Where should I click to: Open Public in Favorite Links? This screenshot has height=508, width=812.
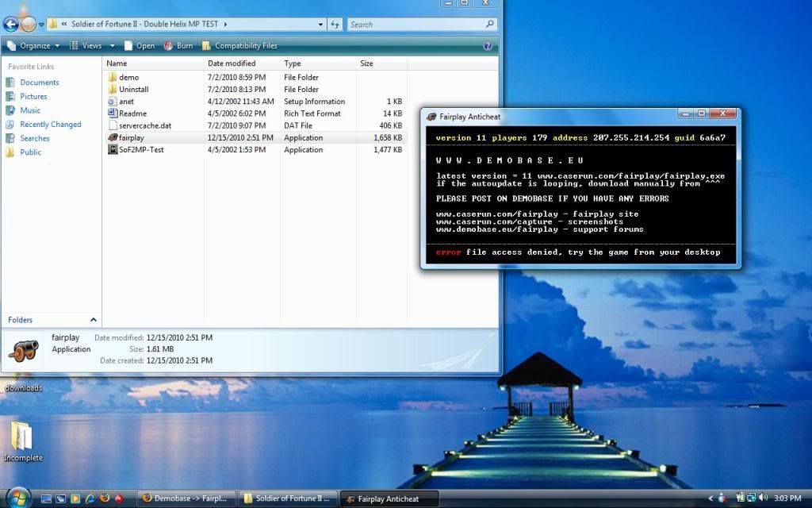pyautogui.click(x=23, y=152)
